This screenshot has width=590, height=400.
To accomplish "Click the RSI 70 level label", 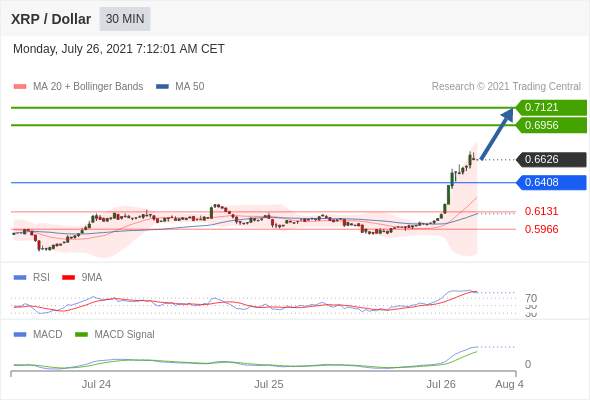I will (x=531, y=298).
